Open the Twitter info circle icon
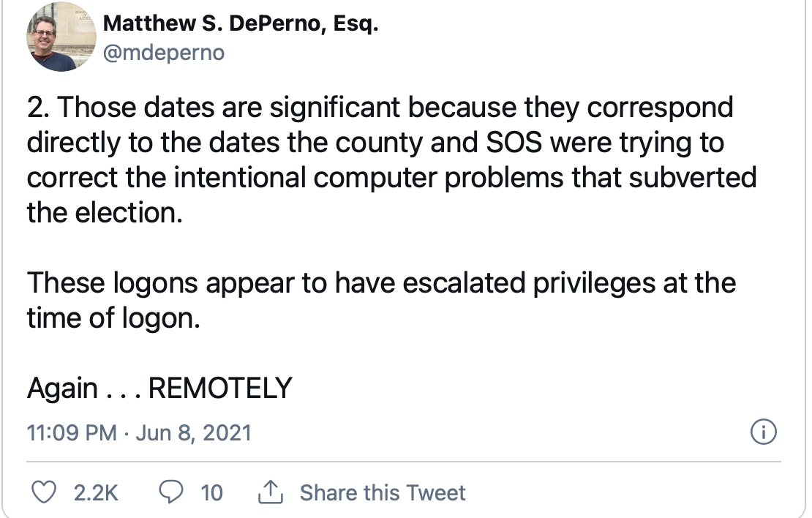The width and height of the screenshot is (812, 518). click(x=763, y=432)
